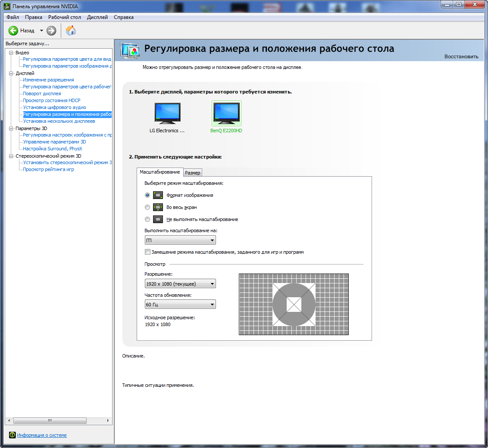Click the Forward arrow icon in toolbar
This screenshot has width=488, height=448.
click(x=51, y=31)
